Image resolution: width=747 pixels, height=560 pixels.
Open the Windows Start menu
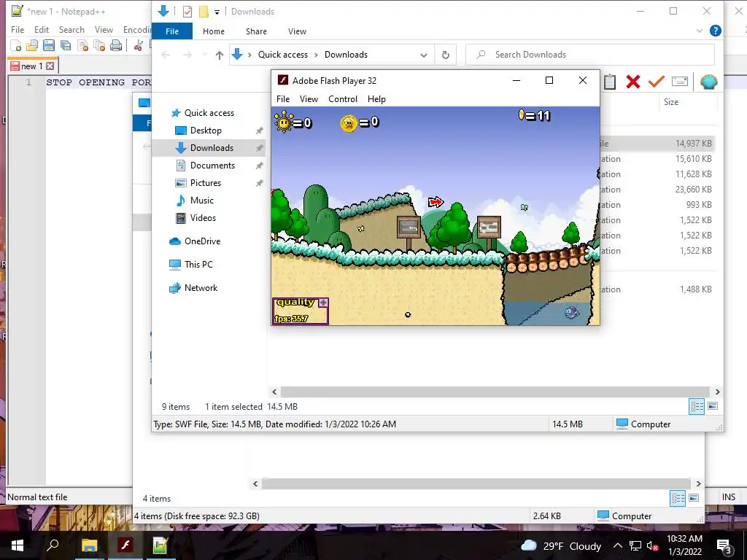click(x=18, y=545)
